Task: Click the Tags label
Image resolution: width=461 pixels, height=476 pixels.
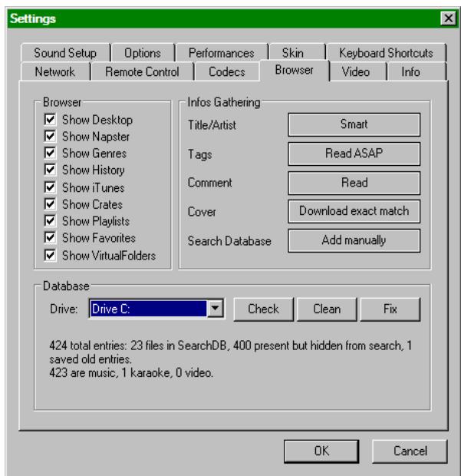Action: coord(200,154)
